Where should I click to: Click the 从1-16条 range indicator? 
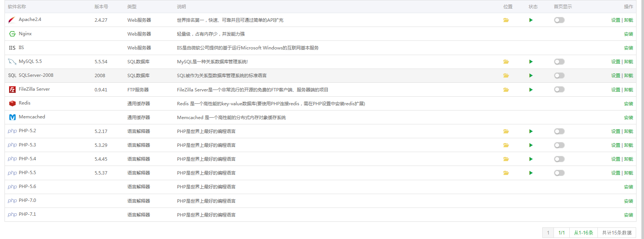584,233
